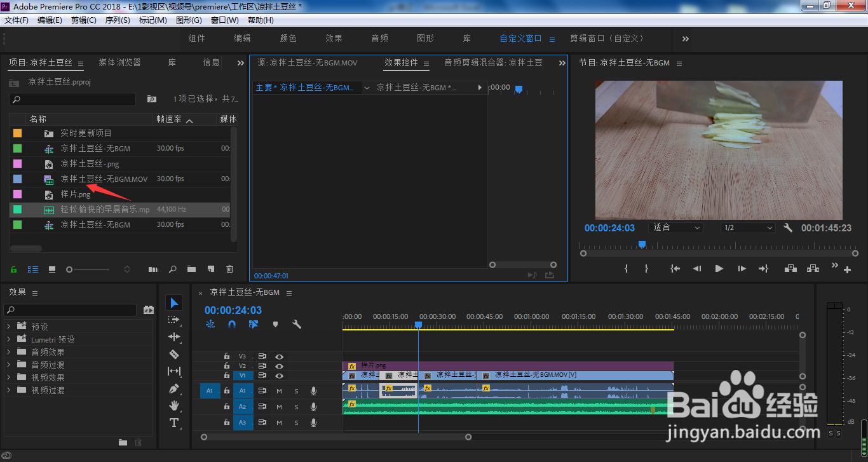Expand the Lumetri 预设 folder

coord(9,339)
